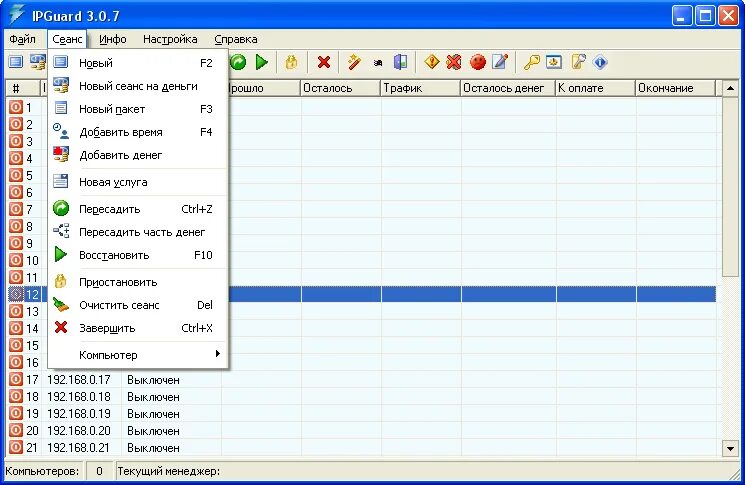The height and width of the screenshot is (485, 745).
Task: Expand the Компьютер submenu
Action: click(138, 355)
